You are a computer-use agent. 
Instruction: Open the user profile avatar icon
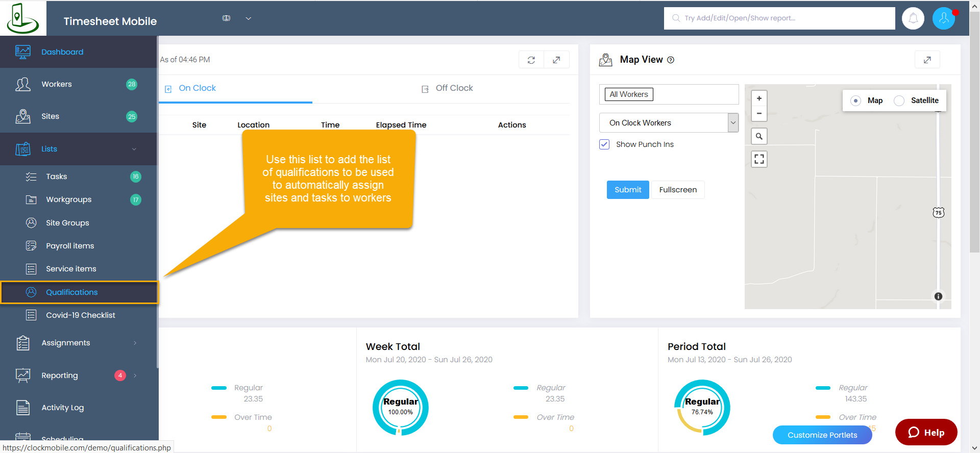point(944,18)
